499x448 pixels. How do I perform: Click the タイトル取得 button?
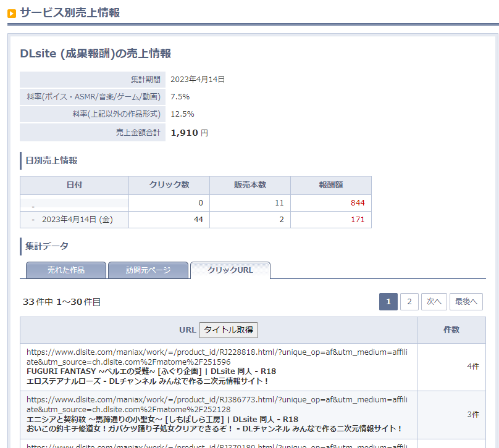228,330
